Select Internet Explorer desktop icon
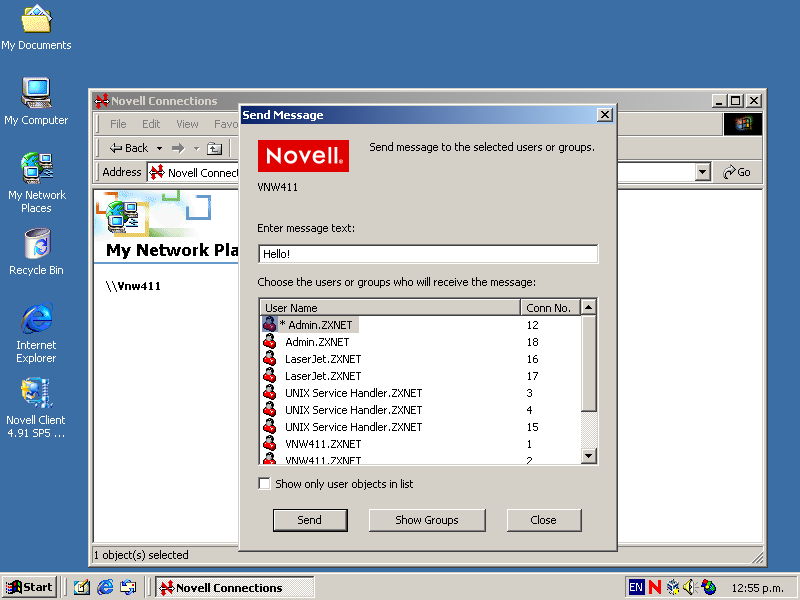The image size is (800, 600). tap(36, 333)
